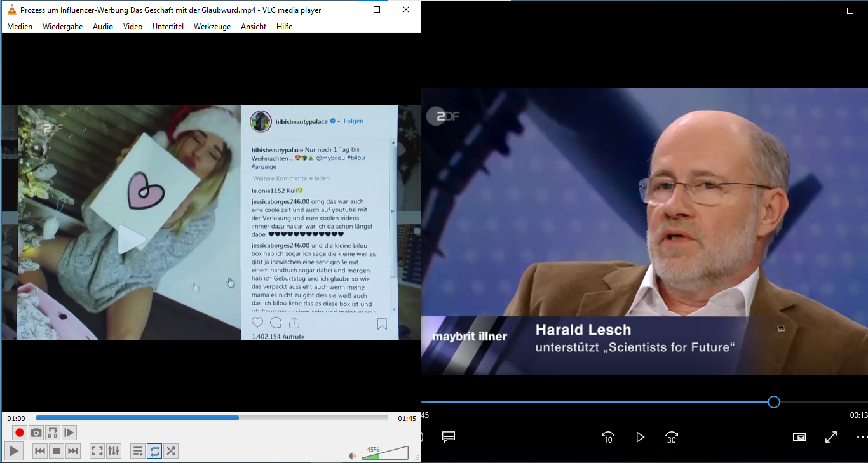The height and width of the screenshot is (463, 868).
Task: Stop playback with the VLC stop button
Action: [57, 451]
